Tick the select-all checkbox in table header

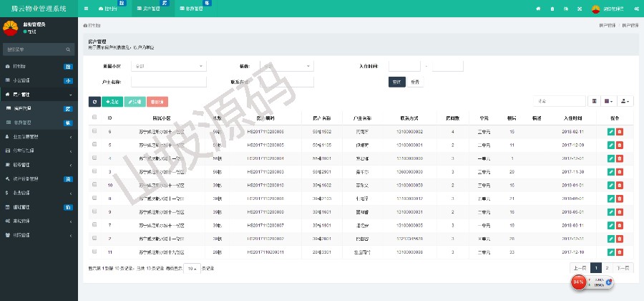click(x=94, y=118)
